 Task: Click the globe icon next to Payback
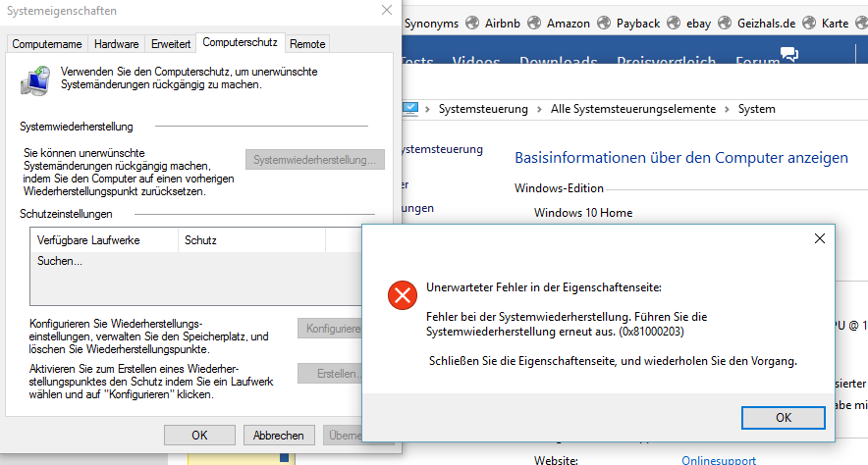pyautogui.click(x=604, y=23)
